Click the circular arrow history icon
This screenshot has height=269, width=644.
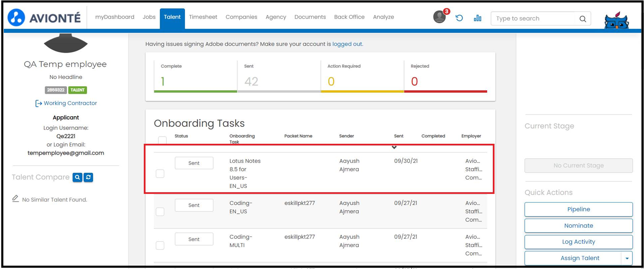(x=459, y=18)
